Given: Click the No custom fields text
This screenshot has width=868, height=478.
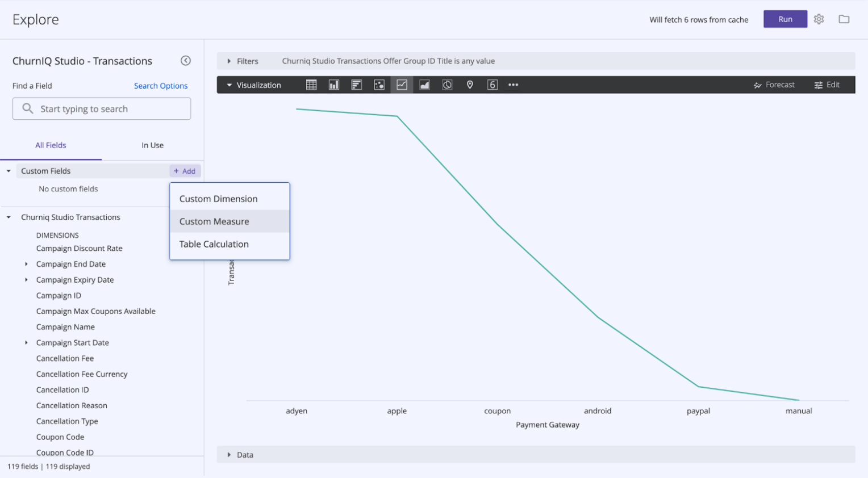Looking at the screenshot, I should (68, 189).
